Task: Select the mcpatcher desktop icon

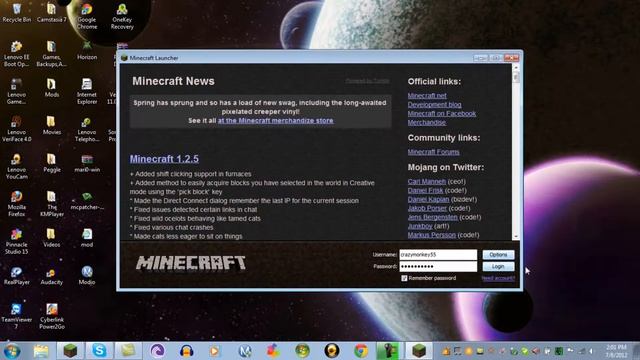Action: (x=87, y=200)
